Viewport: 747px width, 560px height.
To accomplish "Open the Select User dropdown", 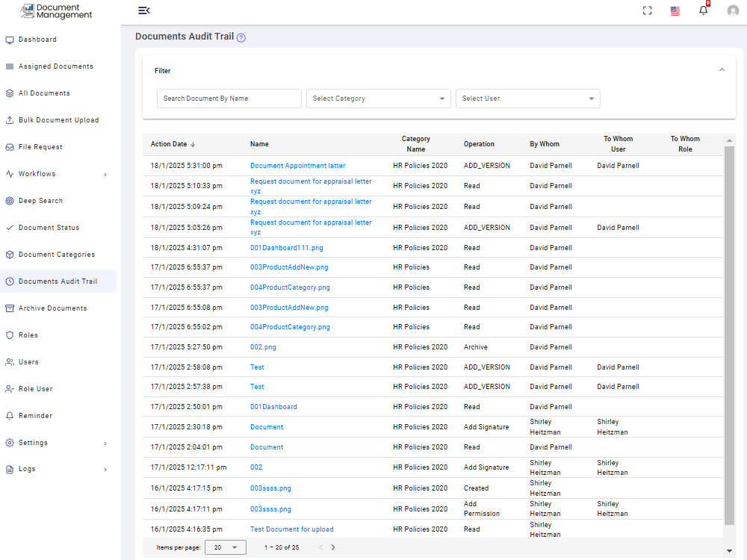I will [x=528, y=99].
